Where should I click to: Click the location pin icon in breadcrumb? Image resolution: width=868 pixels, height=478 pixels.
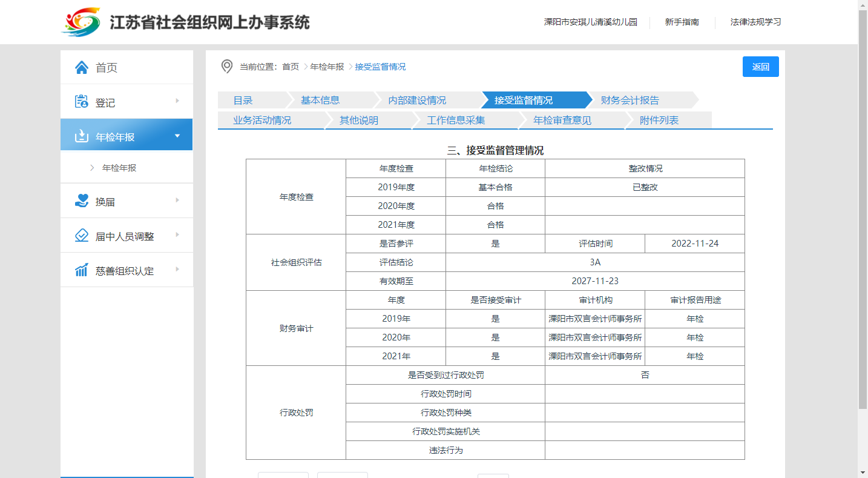227,67
